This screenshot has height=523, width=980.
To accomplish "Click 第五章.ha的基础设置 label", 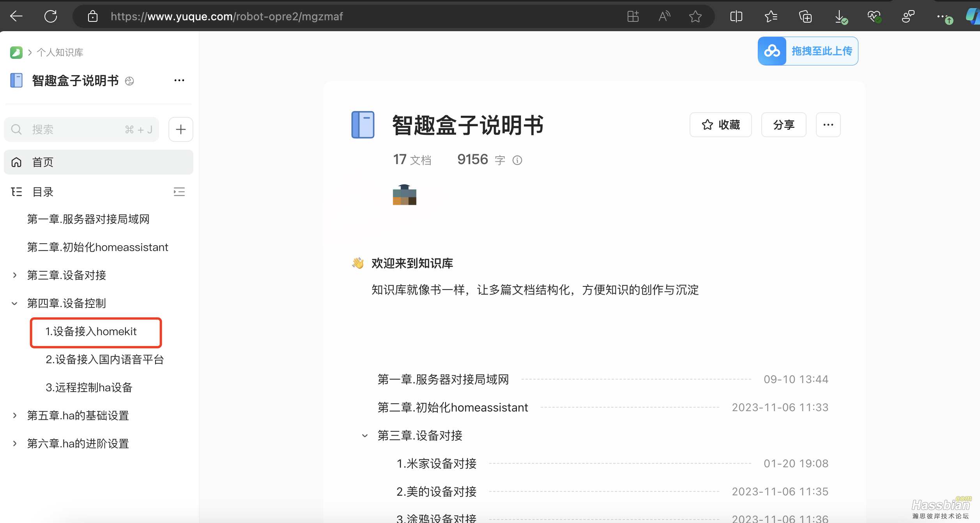I will pyautogui.click(x=78, y=415).
